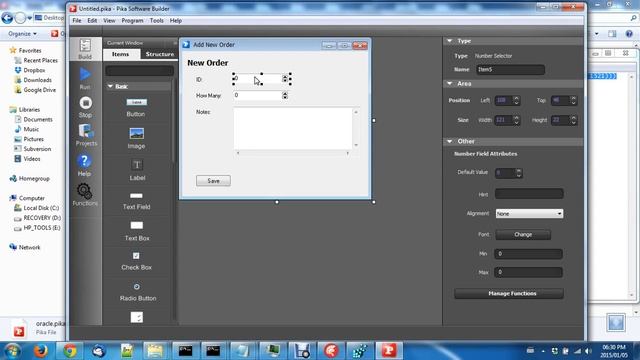Click the New Order heading label

207,63
